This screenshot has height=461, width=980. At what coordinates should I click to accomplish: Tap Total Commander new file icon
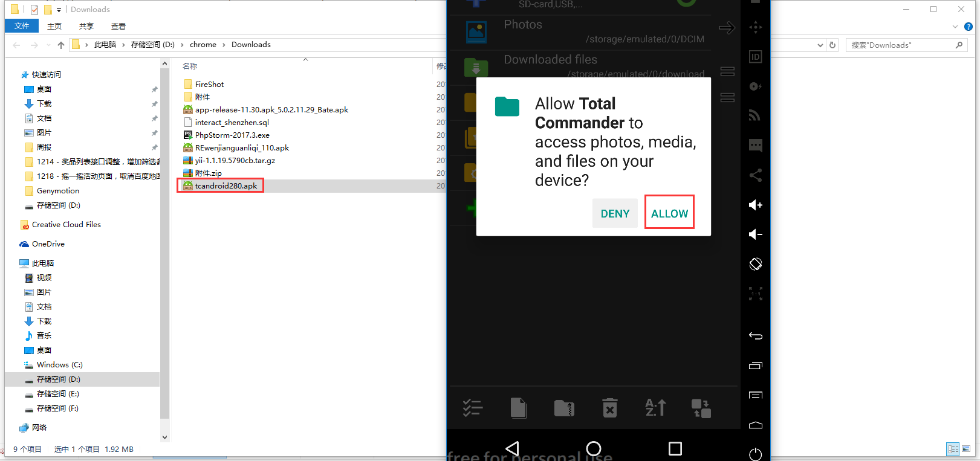pos(519,408)
